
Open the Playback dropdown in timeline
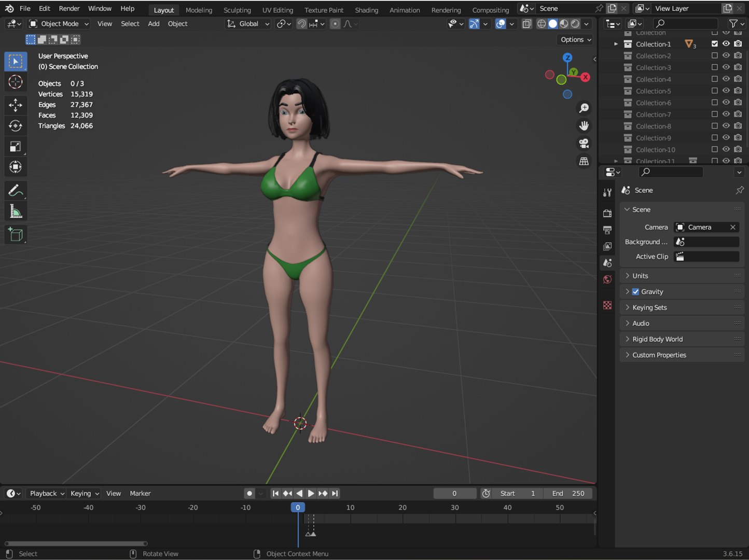pos(47,494)
